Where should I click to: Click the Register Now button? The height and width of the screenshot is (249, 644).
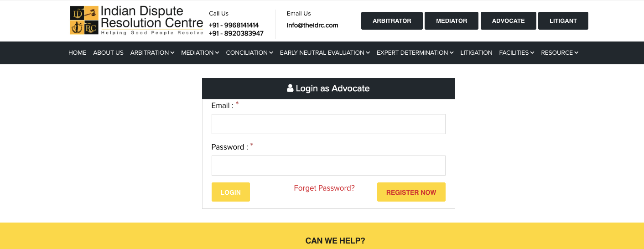[x=411, y=192]
